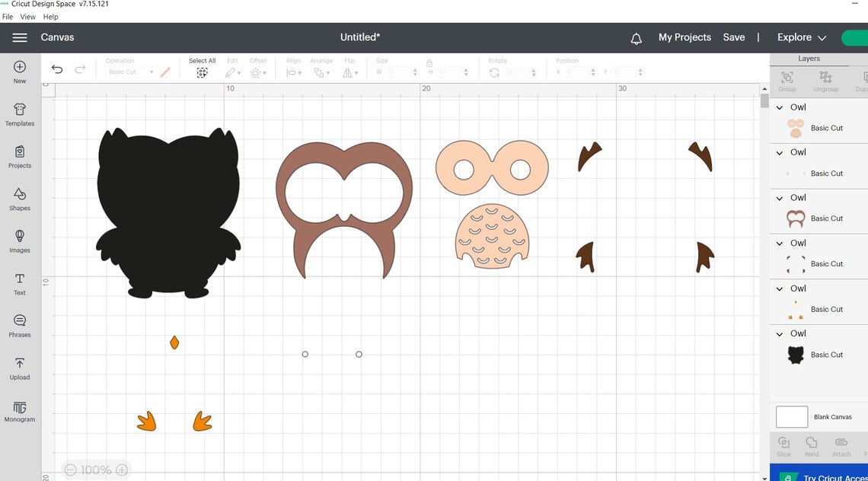
Task: Select the Text tool
Action: pos(19,282)
